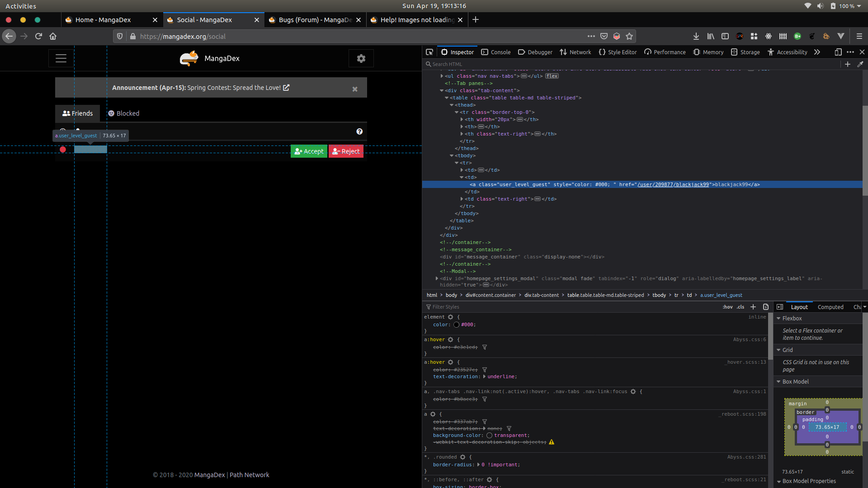This screenshot has width=868, height=488.
Task: Expand the homepage_settings_modal div node
Action: [437, 278]
